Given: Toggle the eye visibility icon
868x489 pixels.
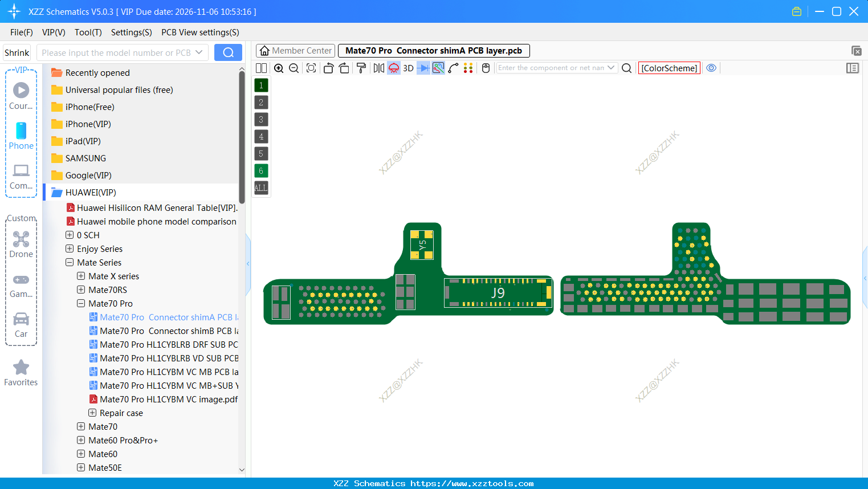Looking at the screenshot, I should pos(711,68).
